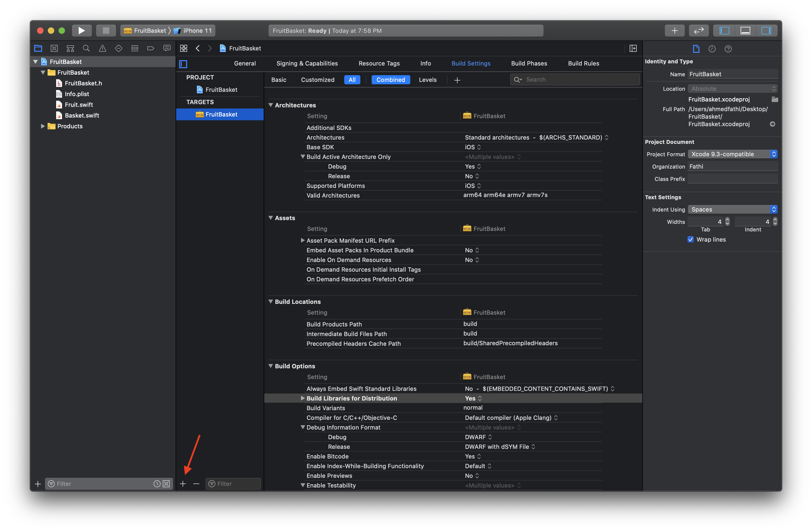Show Basic build settings
Image resolution: width=812 pixels, height=531 pixels.
279,80
